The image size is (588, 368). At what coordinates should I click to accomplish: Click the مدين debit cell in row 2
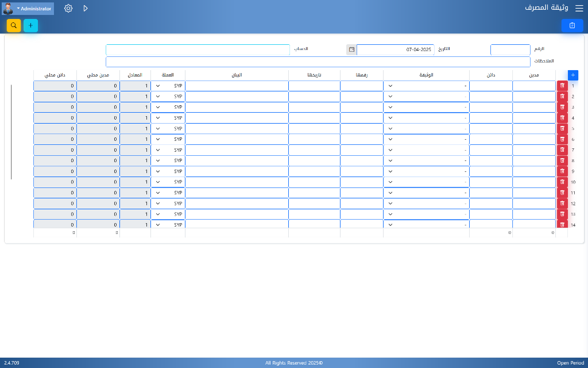click(x=533, y=97)
